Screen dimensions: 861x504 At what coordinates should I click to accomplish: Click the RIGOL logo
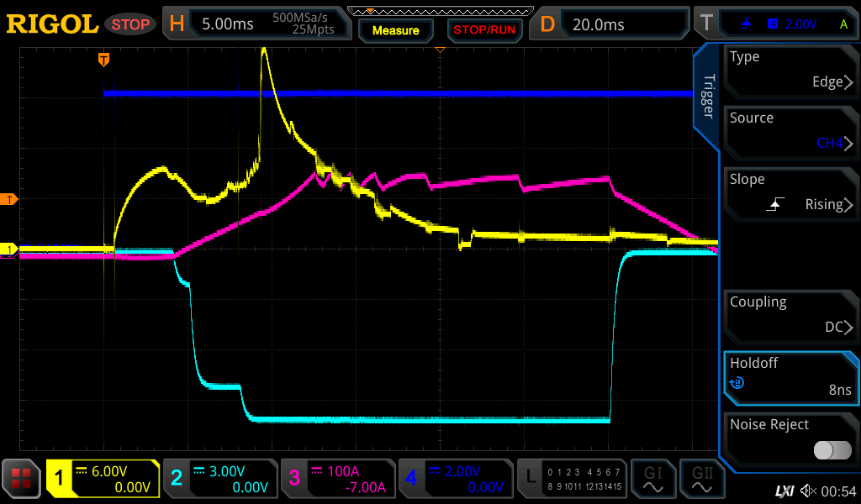click(52, 24)
